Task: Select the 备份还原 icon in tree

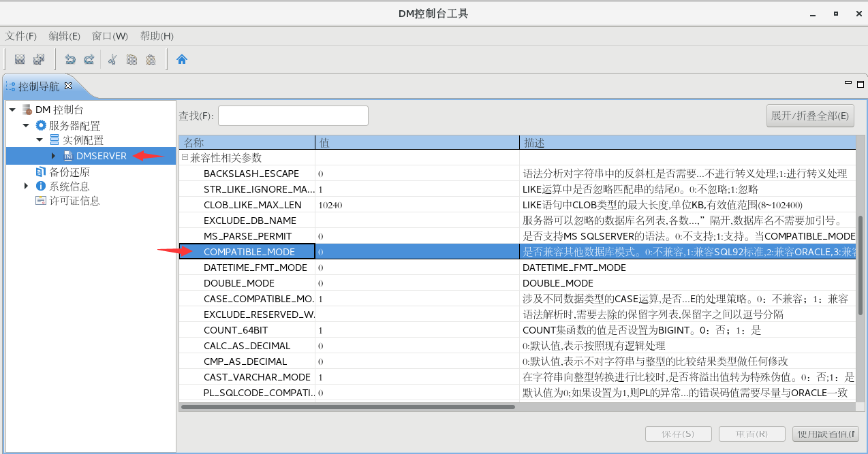Action: click(41, 172)
